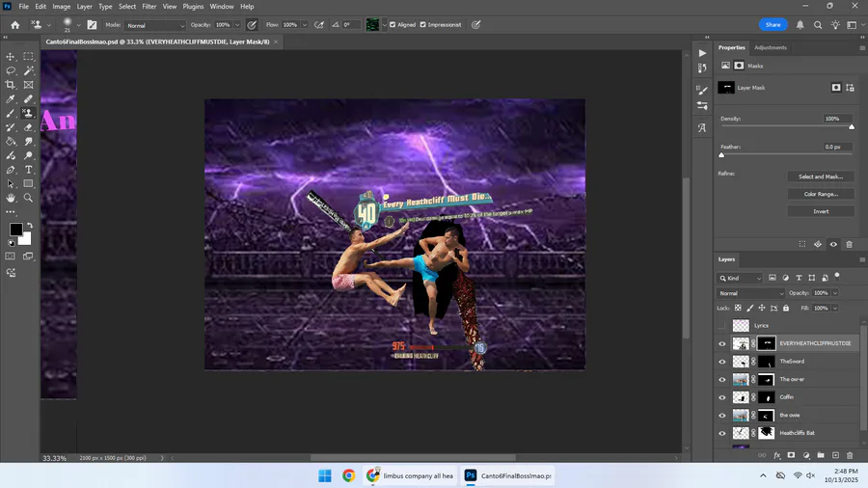Image resolution: width=868 pixels, height=488 pixels.
Task: Open Layers panel Opacity dropdown arrow
Action: [835, 293]
